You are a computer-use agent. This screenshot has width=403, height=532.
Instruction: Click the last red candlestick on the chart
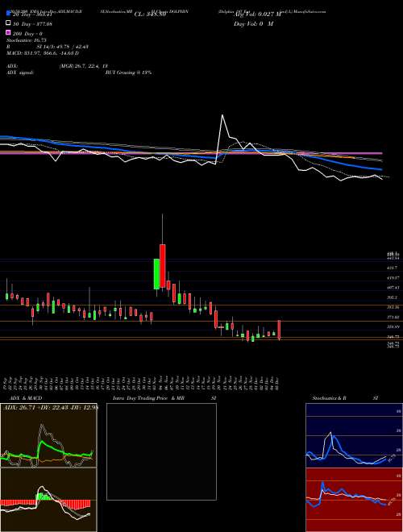click(279, 330)
